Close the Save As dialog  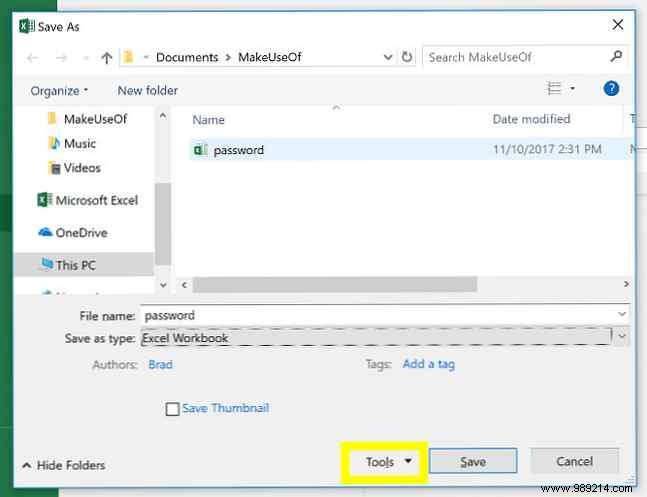[618, 25]
